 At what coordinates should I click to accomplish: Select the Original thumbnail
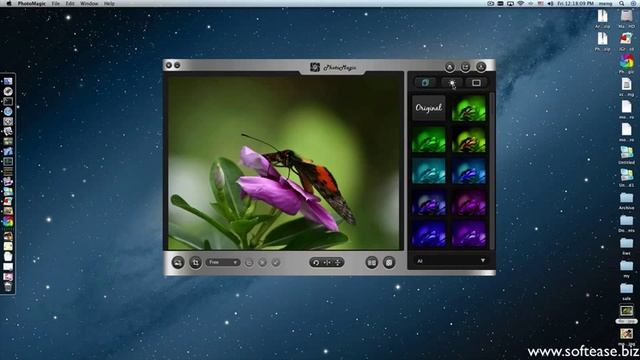(x=429, y=108)
